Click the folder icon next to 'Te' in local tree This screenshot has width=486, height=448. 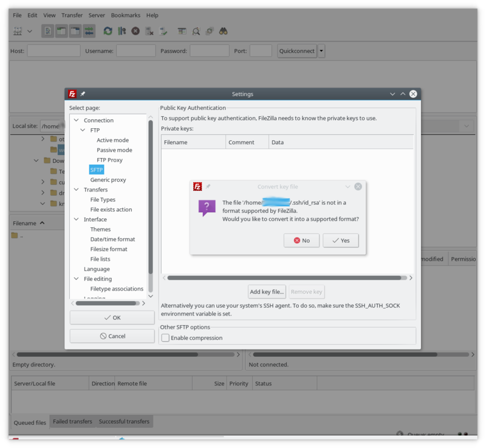click(x=53, y=171)
